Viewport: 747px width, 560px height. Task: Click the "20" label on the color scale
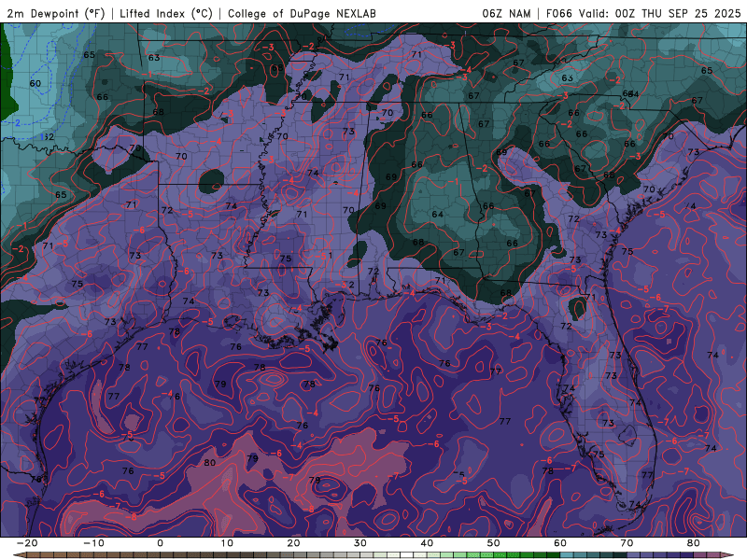(293, 543)
